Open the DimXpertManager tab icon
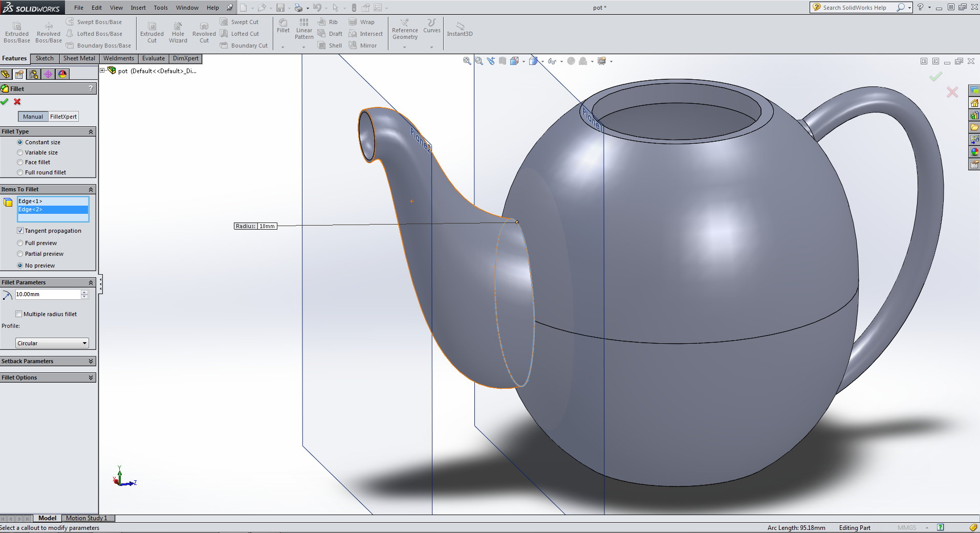 point(48,74)
